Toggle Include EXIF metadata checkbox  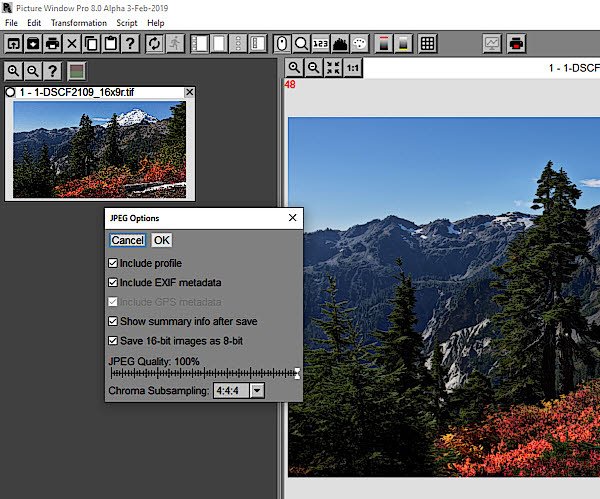[113, 282]
